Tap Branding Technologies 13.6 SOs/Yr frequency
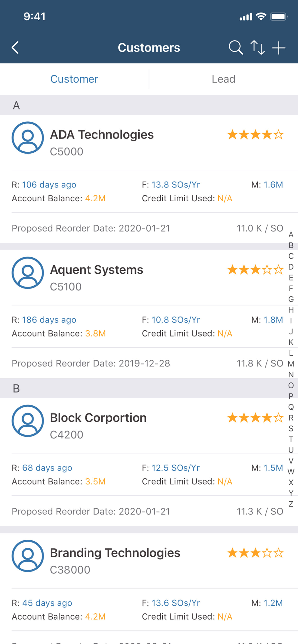298x644 pixels. (x=176, y=603)
